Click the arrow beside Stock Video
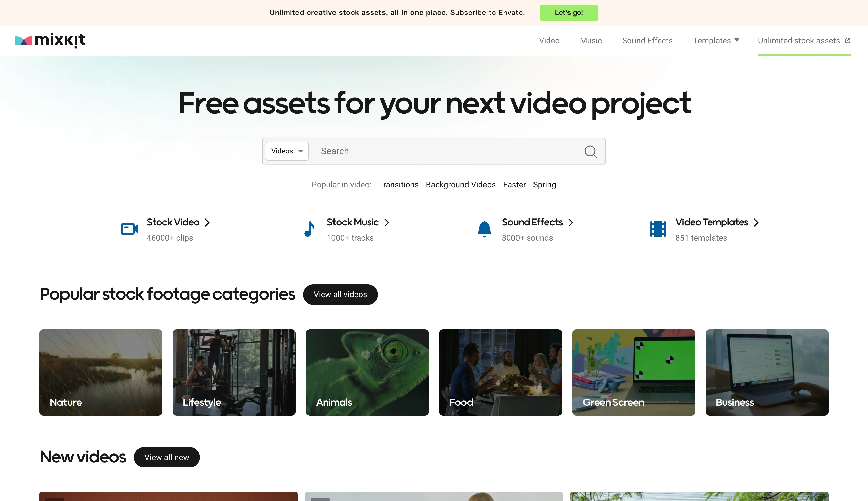This screenshot has width=868, height=501. (207, 223)
